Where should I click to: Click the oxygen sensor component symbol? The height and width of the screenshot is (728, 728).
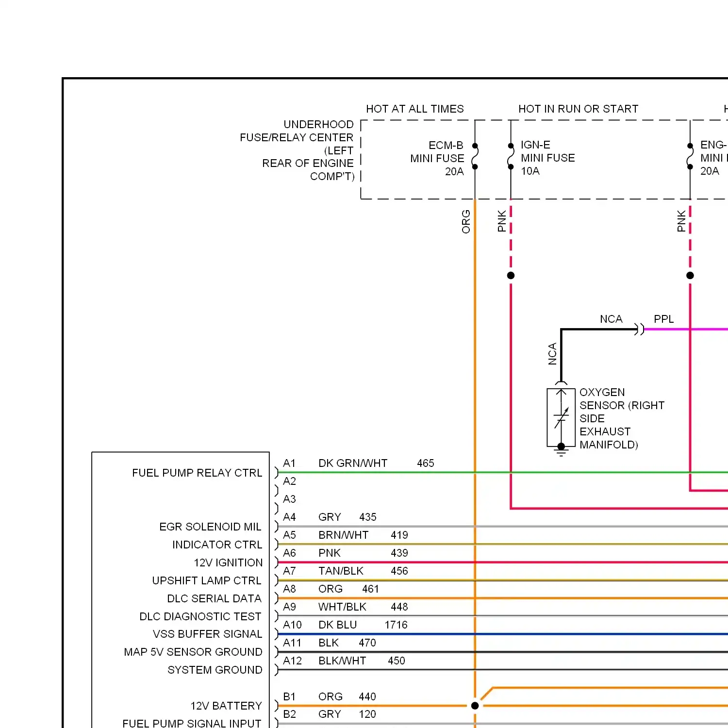[561, 418]
